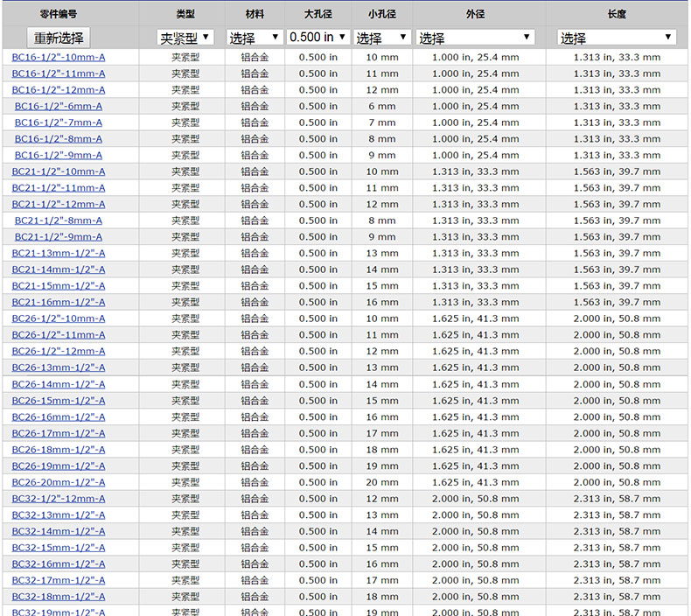Click the 重新选择 reset button
Image resolution: width=691 pixels, height=616 pixels.
pyautogui.click(x=59, y=38)
